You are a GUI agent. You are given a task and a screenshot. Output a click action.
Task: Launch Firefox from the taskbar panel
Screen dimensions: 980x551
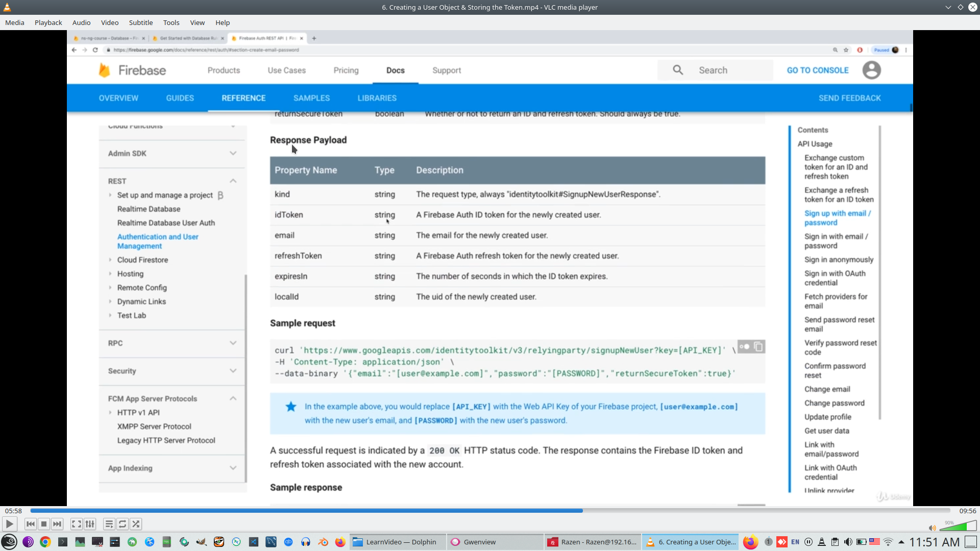point(340,542)
